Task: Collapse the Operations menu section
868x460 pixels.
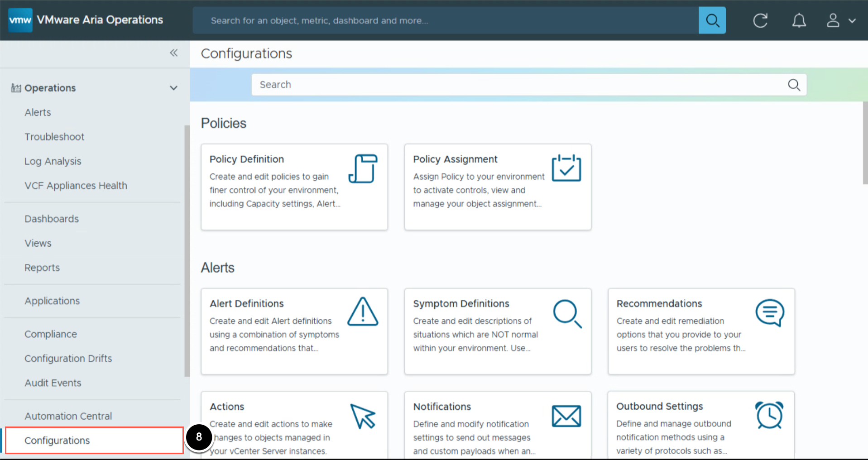Action: pos(173,88)
